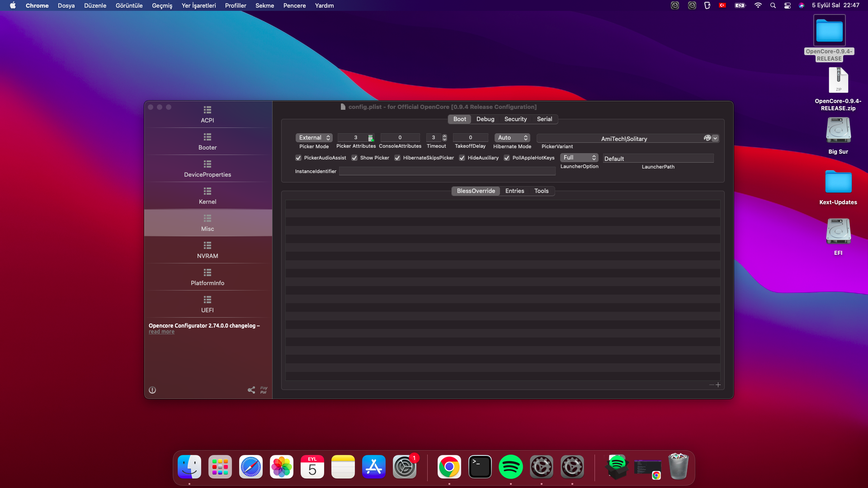Open the Picker Mode External dropdown
The height and width of the screenshot is (488, 868).
[314, 138]
